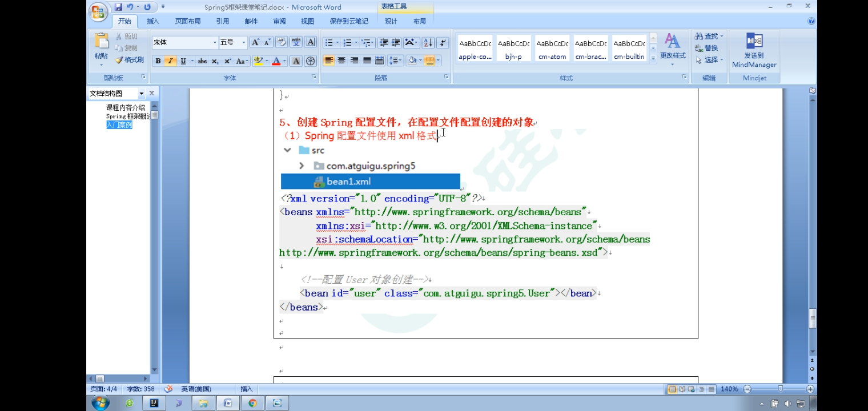This screenshot has height=411, width=868.
Task: Increase the paragraph indent
Action: [396, 43]
